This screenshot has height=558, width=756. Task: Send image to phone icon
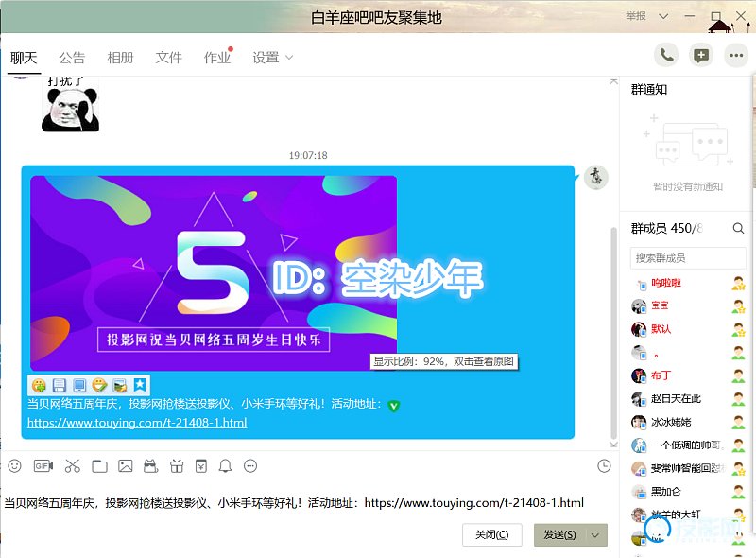click(79, 385)
